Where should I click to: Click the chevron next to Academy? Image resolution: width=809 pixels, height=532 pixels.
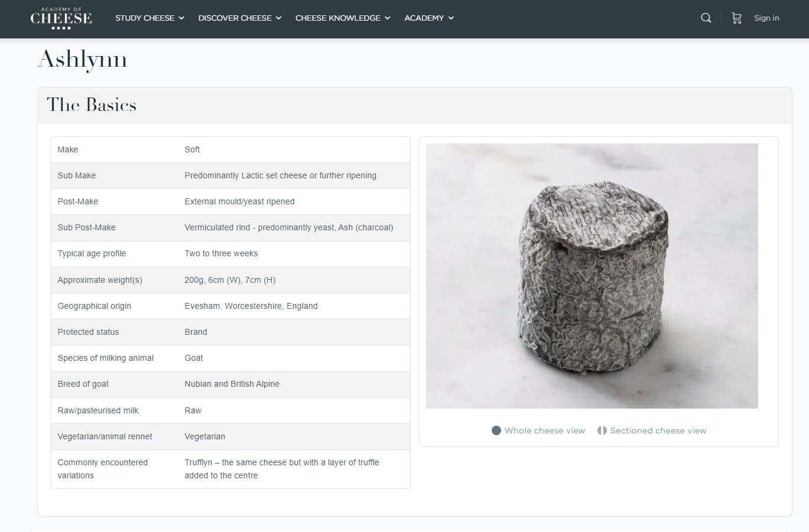pos(451,18)
